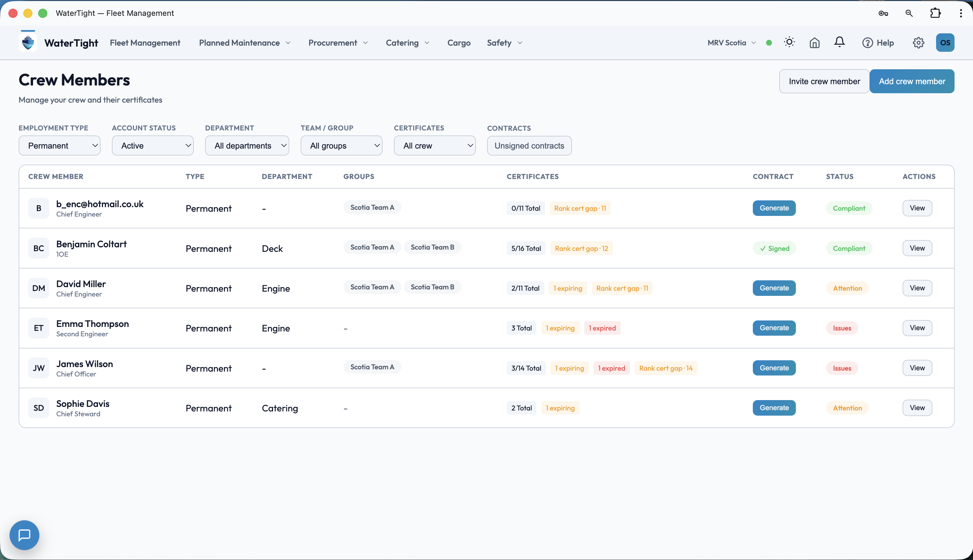973x560 pixels.
Task: Open the Certificates All crew dropdown
Action: coord(434,146)
